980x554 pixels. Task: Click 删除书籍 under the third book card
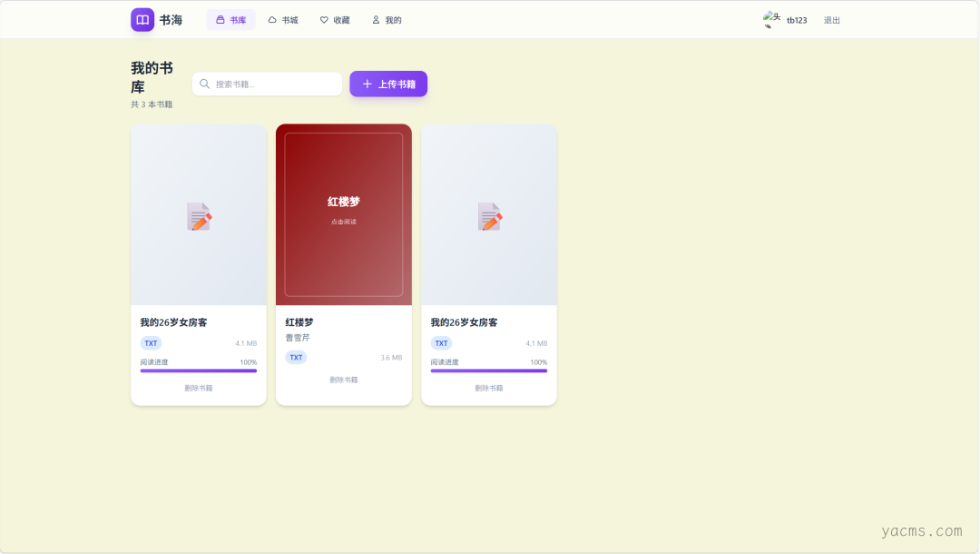(x=489, y=388)
